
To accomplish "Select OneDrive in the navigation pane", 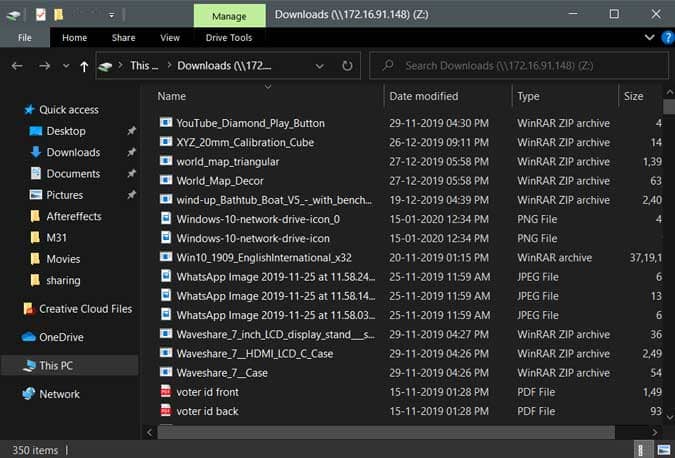I will pyautogui.click(x=60, y=337).
